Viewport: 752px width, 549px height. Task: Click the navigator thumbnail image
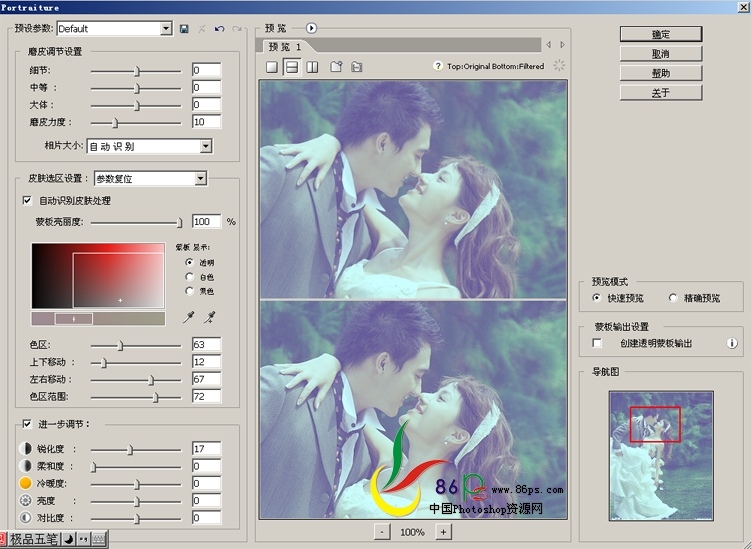click(x=661, y=456)
